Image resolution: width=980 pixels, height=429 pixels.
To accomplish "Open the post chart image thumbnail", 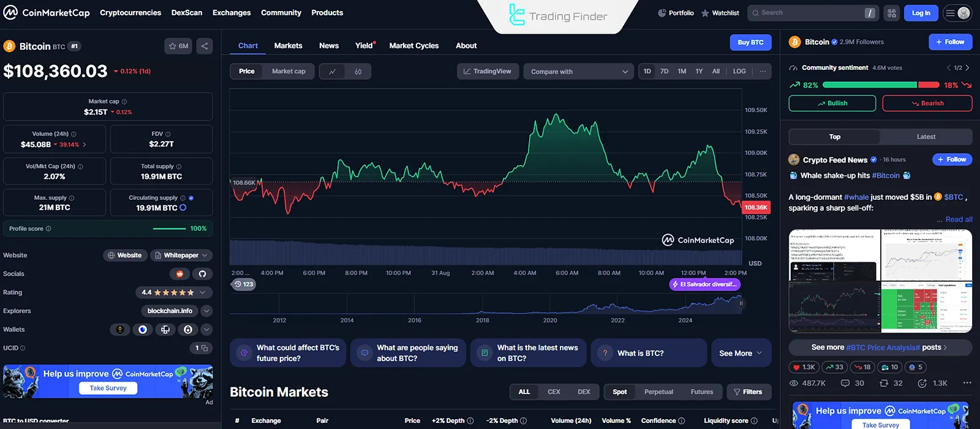I will (880, 281).
